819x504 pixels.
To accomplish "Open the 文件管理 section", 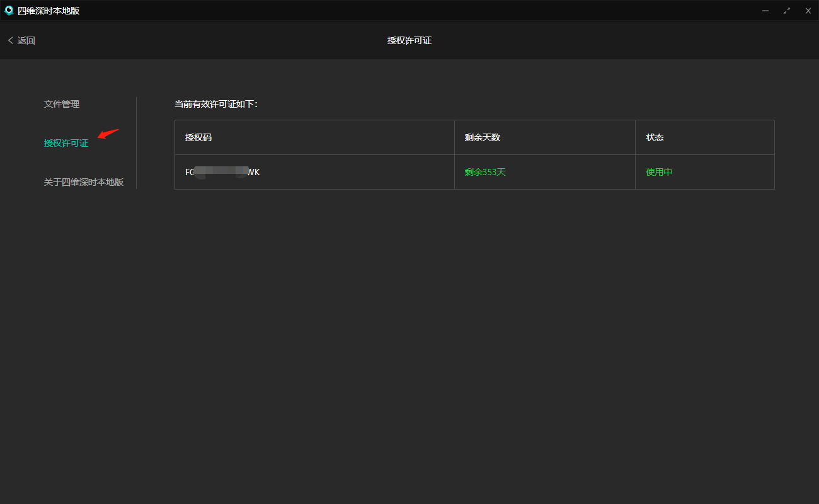I will [x=62, y=104].
